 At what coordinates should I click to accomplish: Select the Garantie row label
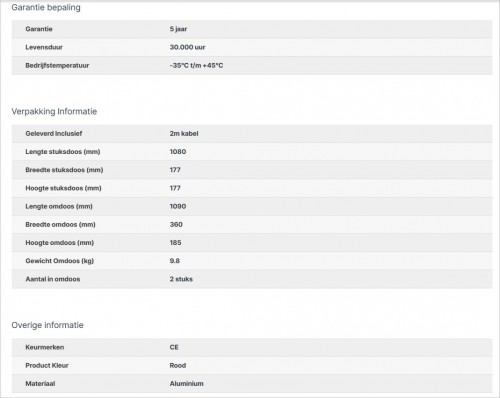pos(39,29)
